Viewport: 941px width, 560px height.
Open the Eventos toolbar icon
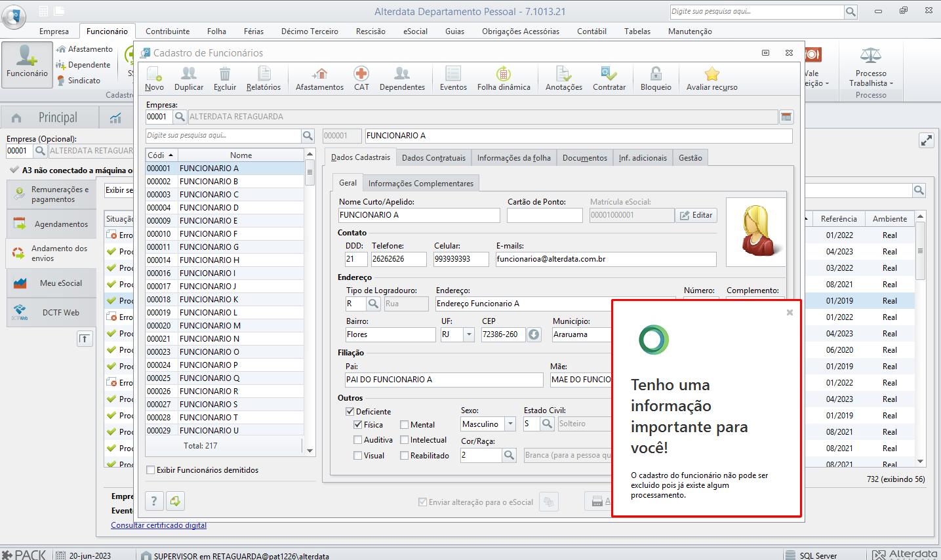(x=453, y=78)
